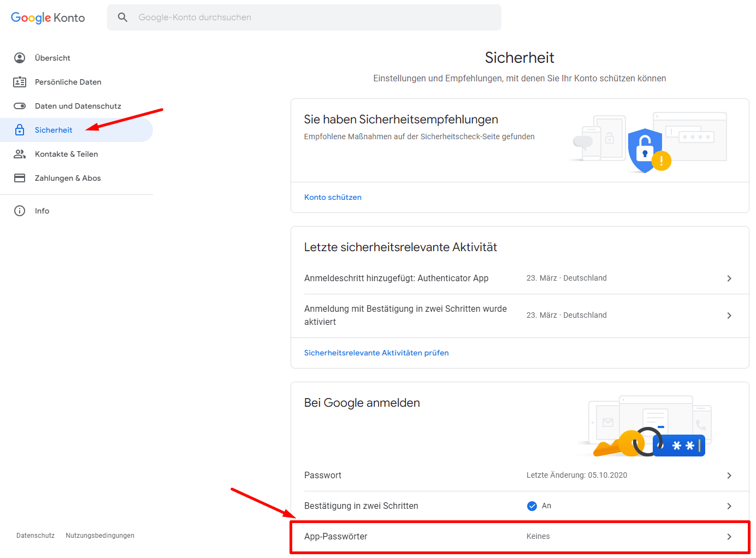Click the Info circle icon
Image resolution: width=756 pixels, height=558 pixels.
tap(20, 211)
